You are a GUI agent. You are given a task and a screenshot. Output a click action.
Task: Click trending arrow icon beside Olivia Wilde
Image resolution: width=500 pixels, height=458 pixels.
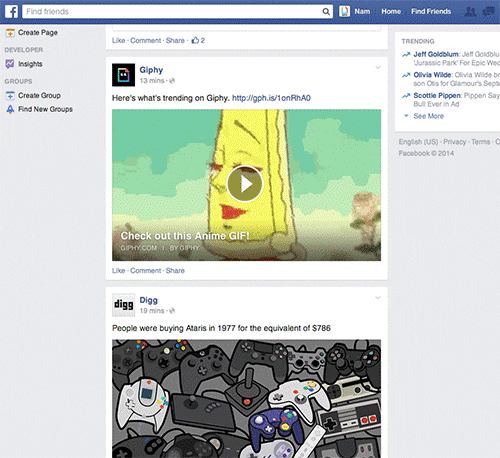pos(406,75)
